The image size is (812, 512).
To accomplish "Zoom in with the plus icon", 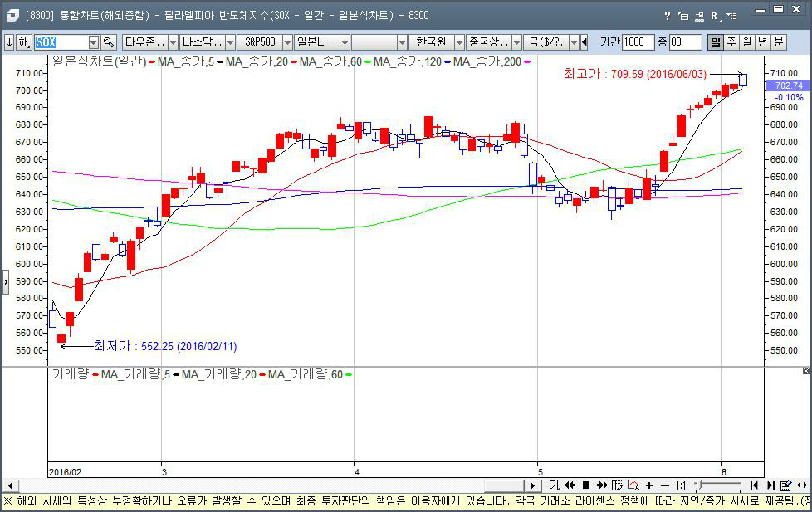I will click(x=648, y=485).
